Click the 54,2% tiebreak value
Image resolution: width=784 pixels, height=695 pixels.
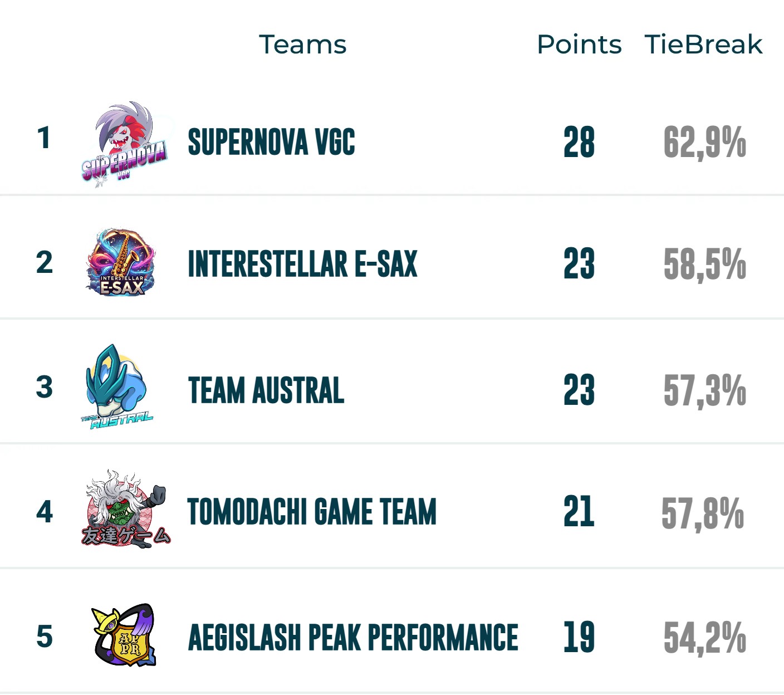(704, 637)
